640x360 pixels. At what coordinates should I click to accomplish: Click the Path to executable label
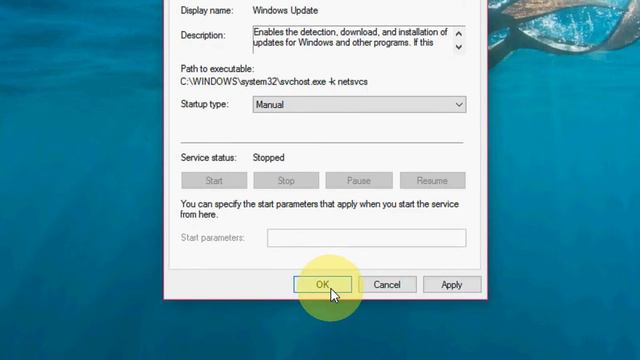tap(217, 69)
